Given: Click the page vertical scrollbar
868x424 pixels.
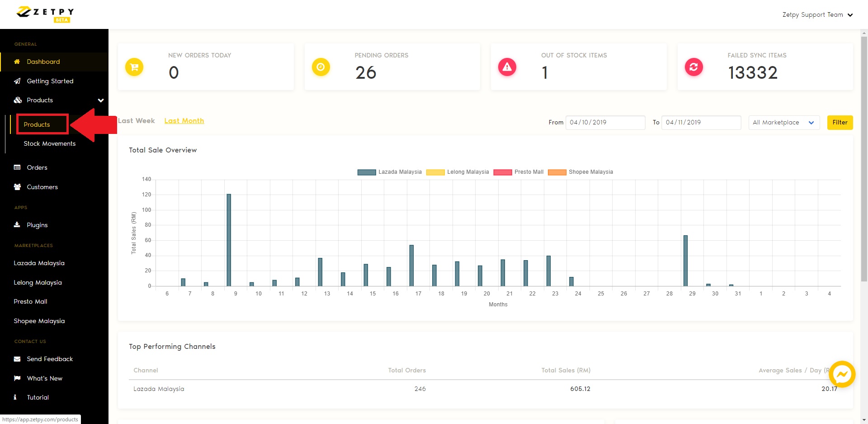Looking at the screenshot, I should click(864, 158).
